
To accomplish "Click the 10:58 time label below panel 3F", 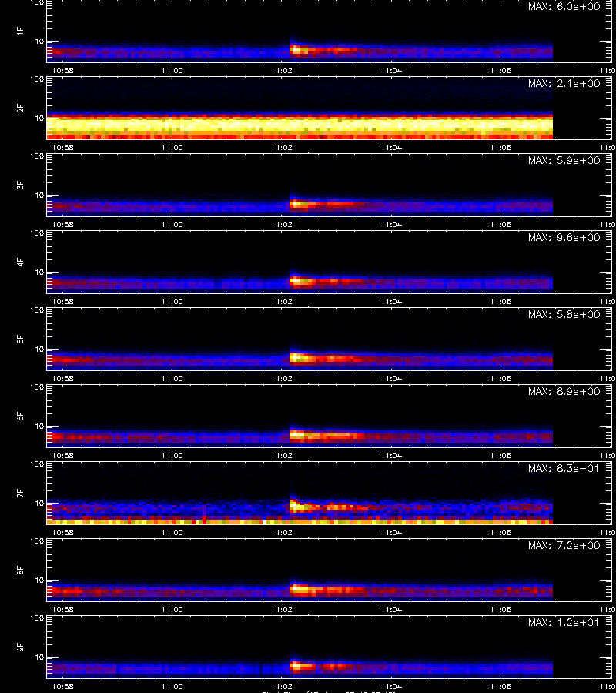I will point(62,224).
